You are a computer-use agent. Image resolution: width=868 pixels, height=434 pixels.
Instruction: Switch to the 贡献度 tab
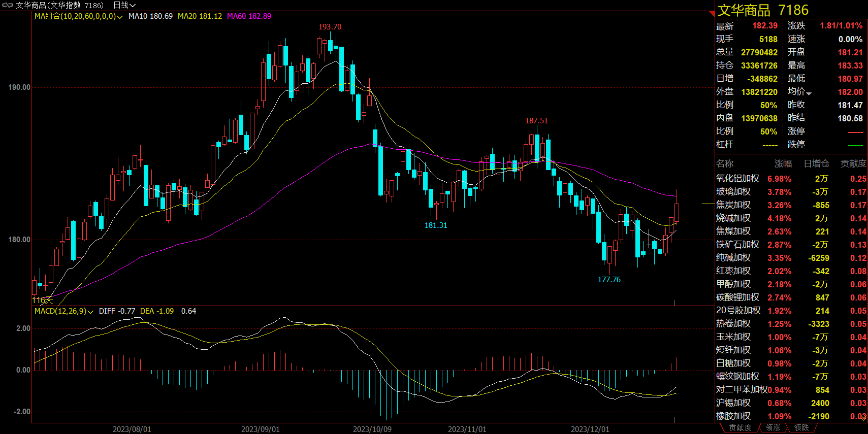[x=740, y=428]
